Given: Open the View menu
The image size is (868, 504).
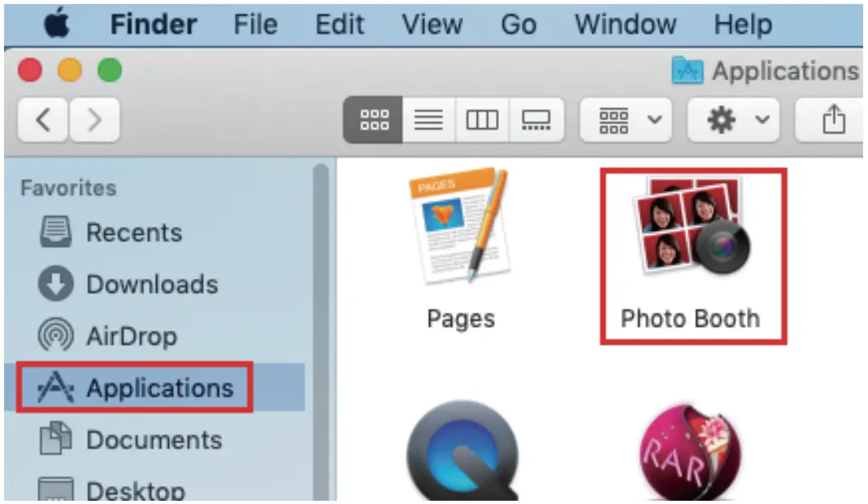Looking at the screenshot, I should click(x=432, y=24).
